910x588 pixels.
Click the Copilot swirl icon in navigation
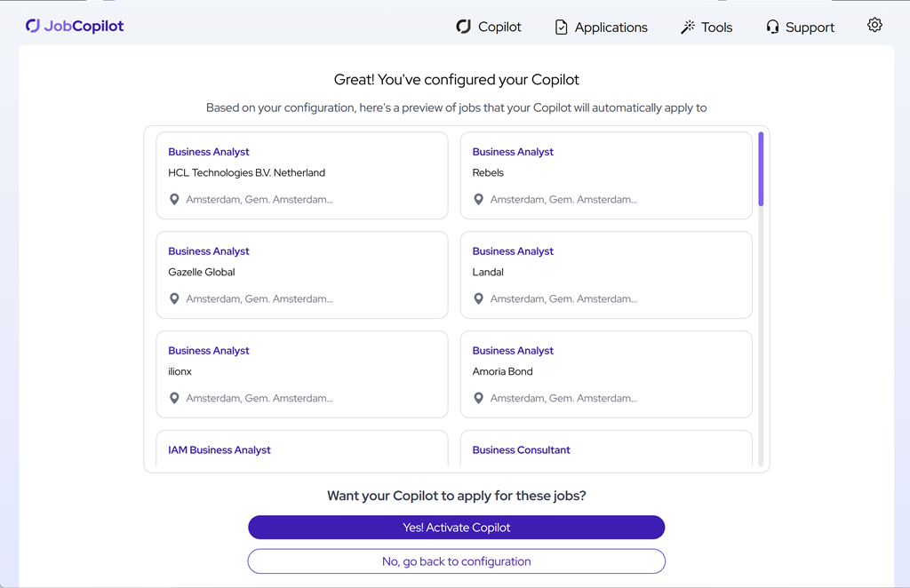(x=463, y=27)
